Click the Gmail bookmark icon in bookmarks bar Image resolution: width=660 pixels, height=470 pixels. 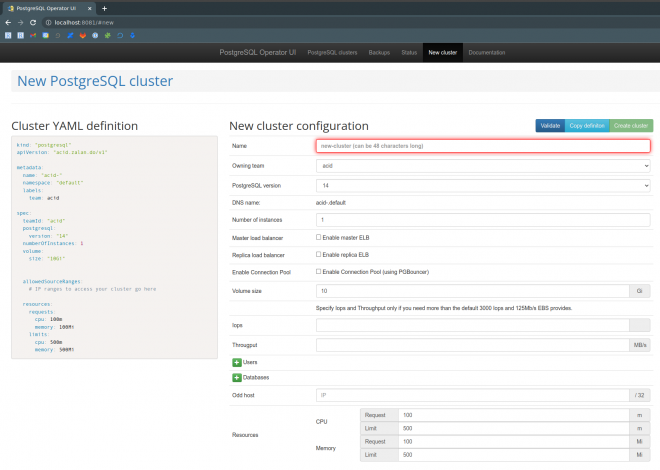(33, 34)
